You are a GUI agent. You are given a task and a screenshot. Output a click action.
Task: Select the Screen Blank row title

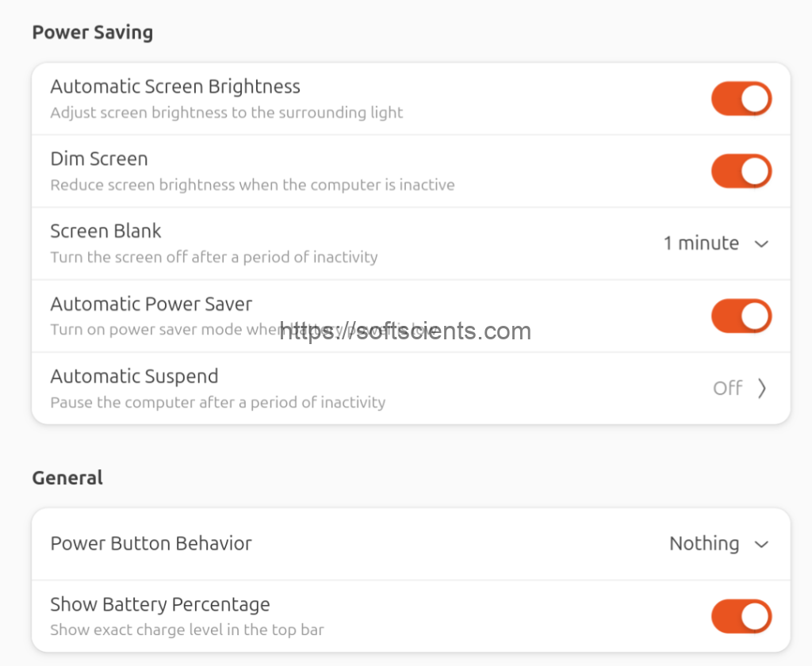pyautogui.click(x=105, y=232)
